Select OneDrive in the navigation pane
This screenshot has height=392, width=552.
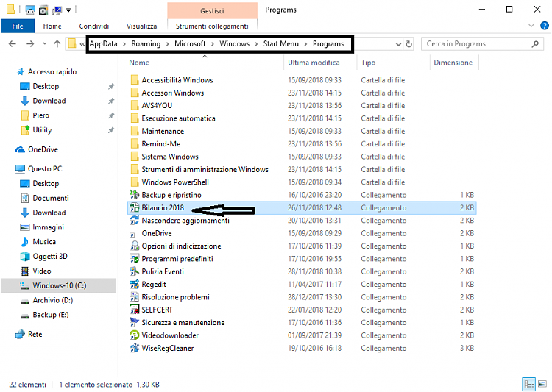[x=43, y=149]
